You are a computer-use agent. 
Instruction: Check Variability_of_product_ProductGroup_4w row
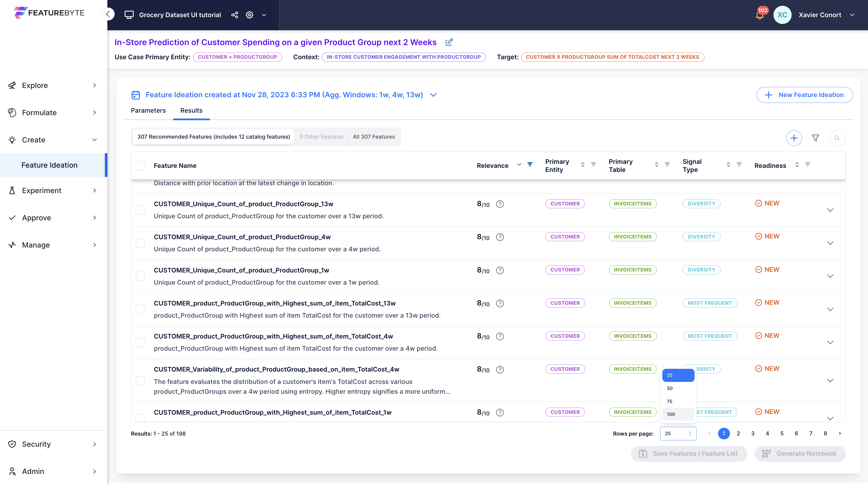pos(140,381)
